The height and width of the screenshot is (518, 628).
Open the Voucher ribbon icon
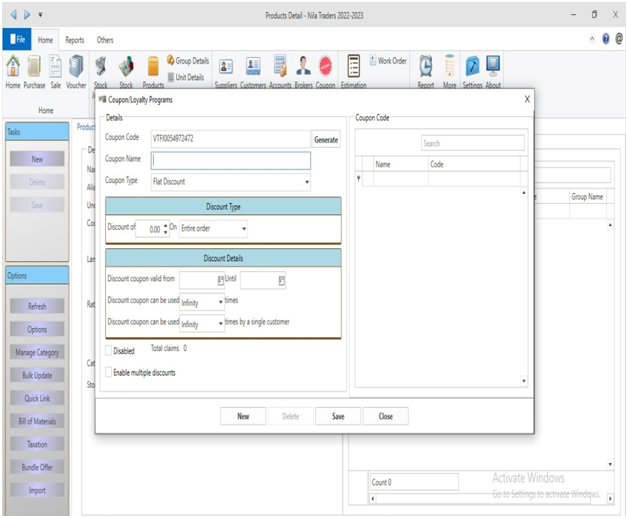(x=76, y=71)
